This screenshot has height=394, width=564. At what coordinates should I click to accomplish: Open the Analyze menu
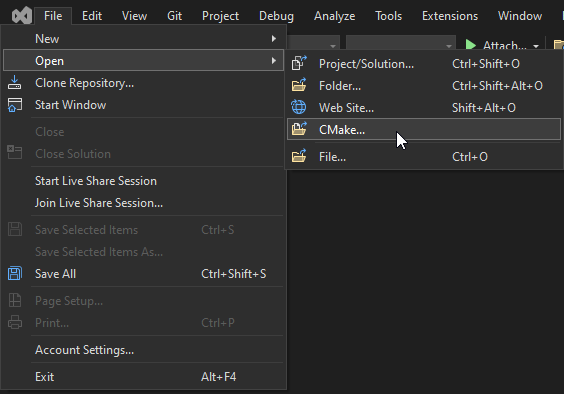coord(334,16)
